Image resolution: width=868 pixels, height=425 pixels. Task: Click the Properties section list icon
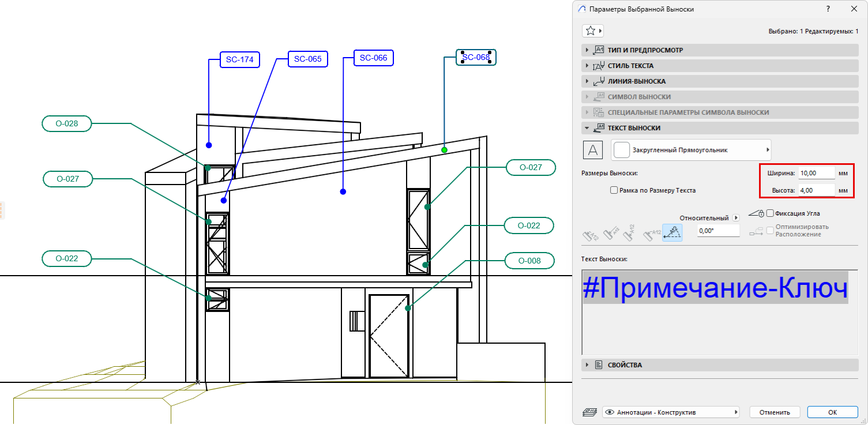click(x=599, y=365)
